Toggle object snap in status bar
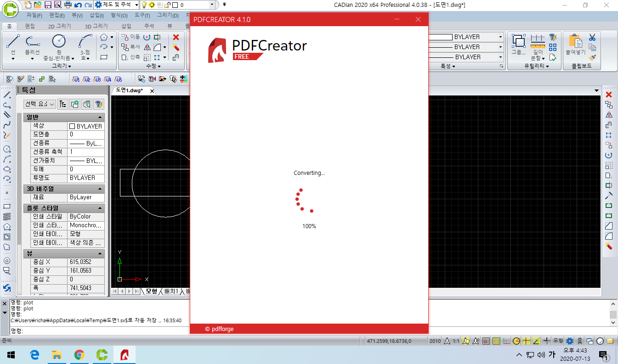 click(x=527, y=341)
